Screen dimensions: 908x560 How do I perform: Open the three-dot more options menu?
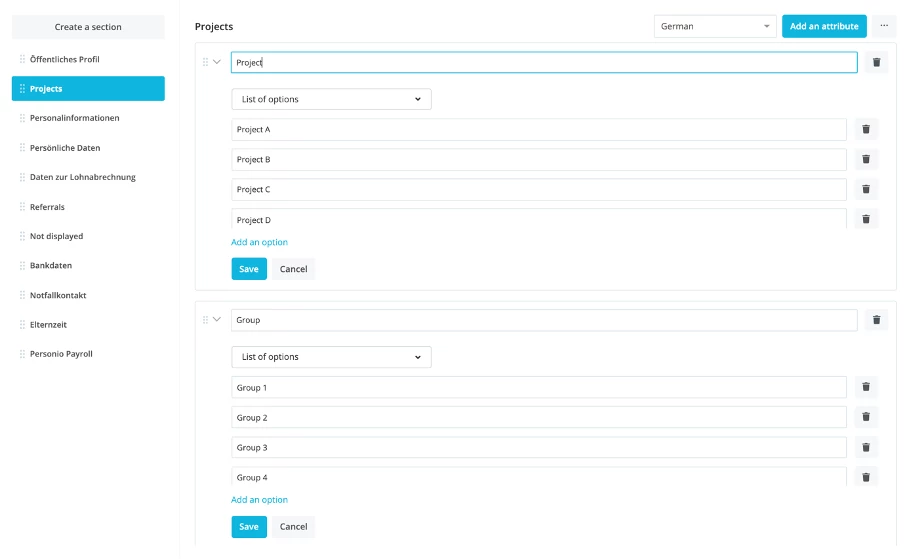884,26
